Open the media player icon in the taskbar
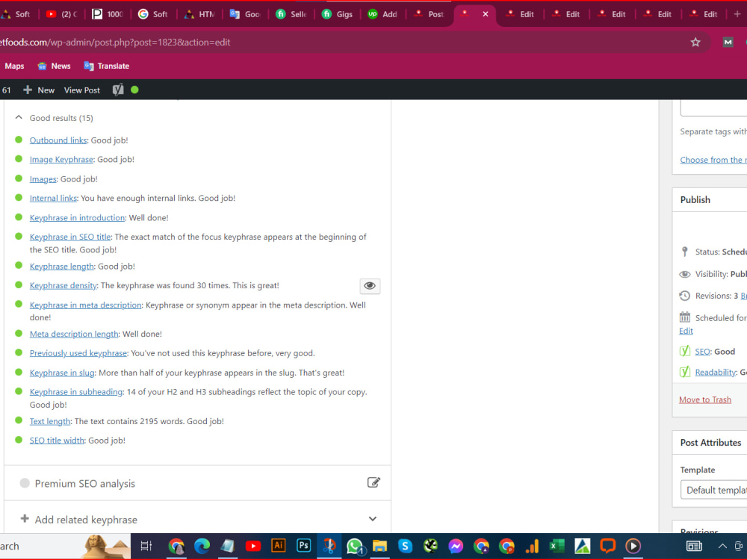 633,546
